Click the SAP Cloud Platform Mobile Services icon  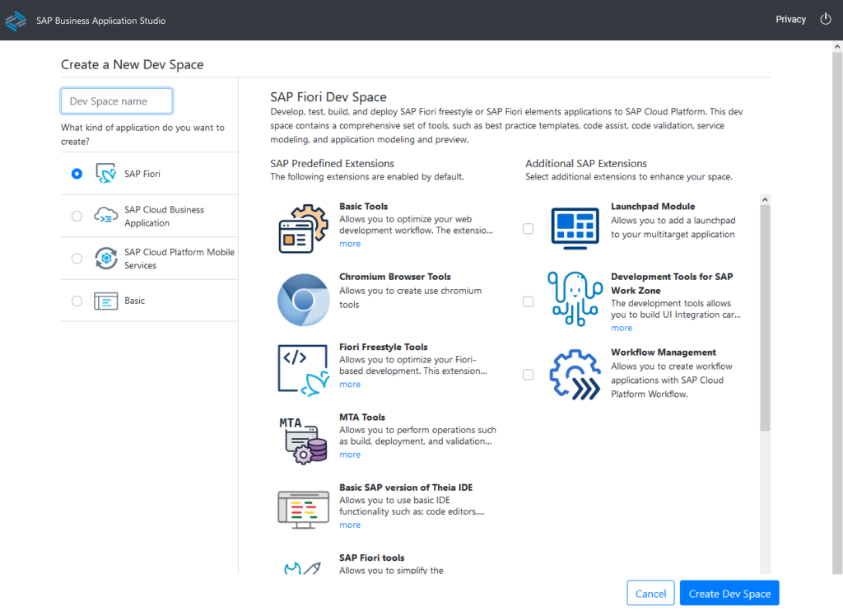[105, 258]
